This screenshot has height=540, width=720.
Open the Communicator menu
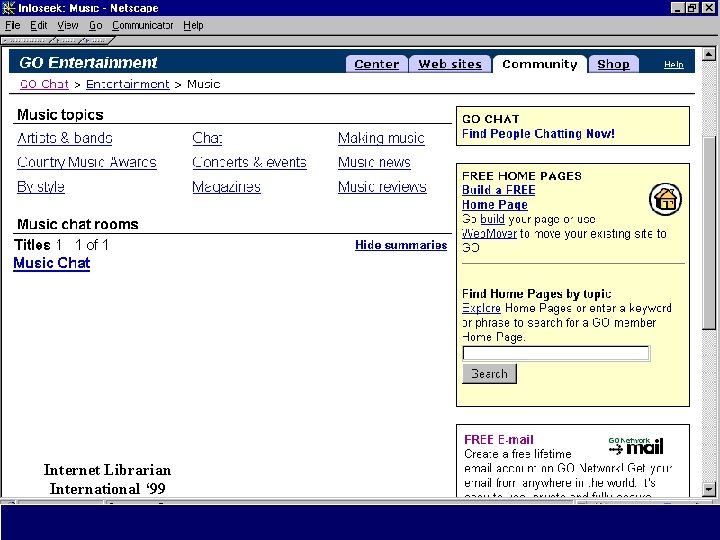pyautogui.click(x=142, y=25)
